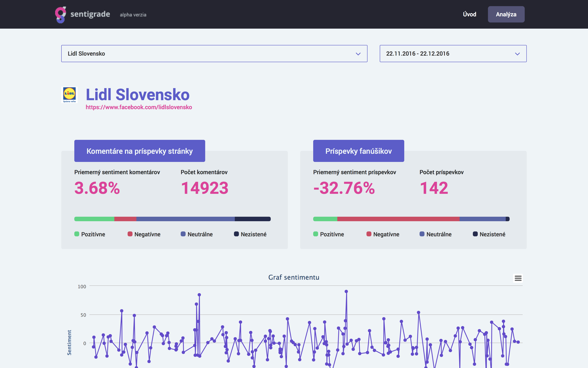Click the Počet komentárov label
The height and width of the screenshot is (368, 588).
(204, 172)
